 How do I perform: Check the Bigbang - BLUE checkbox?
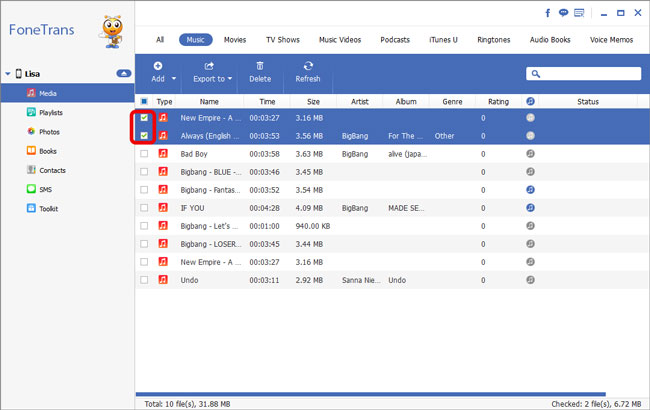coord(144,172)
